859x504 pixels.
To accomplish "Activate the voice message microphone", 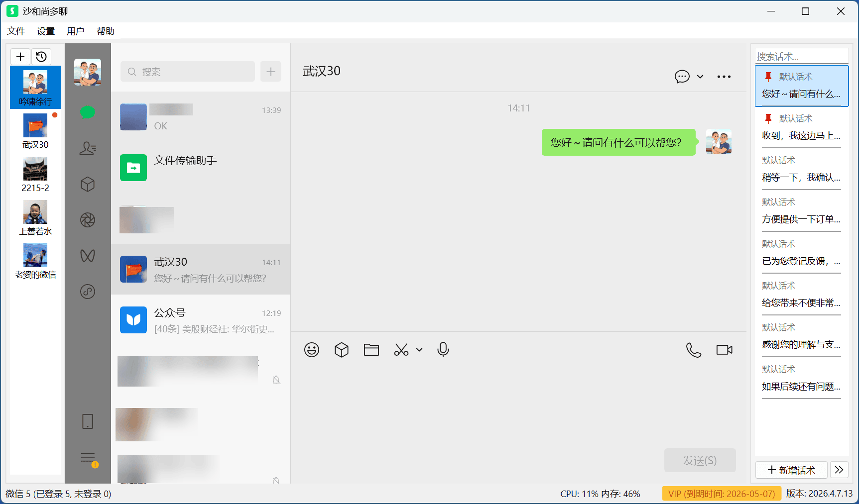I will click(443, 350).
